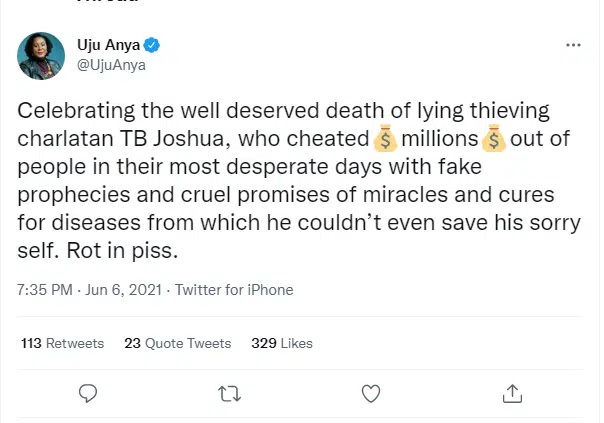604x423 pixels.
Task: View the 113 Retweets list
Action: [x=62, y=343]
